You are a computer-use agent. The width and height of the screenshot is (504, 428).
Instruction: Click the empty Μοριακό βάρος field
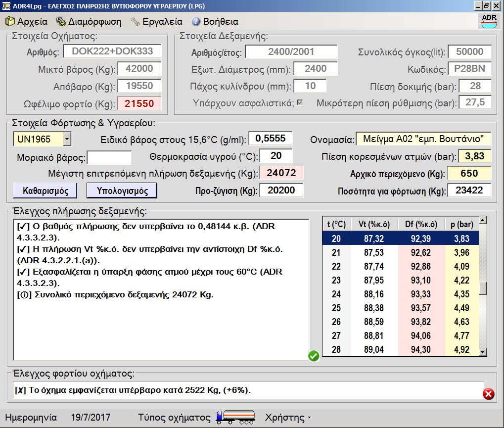click(x=109, y=157)
